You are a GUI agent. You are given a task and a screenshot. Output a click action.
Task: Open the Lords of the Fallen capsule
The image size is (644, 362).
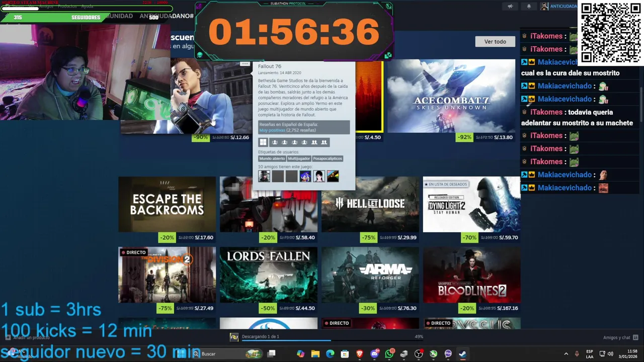(269, 275)
